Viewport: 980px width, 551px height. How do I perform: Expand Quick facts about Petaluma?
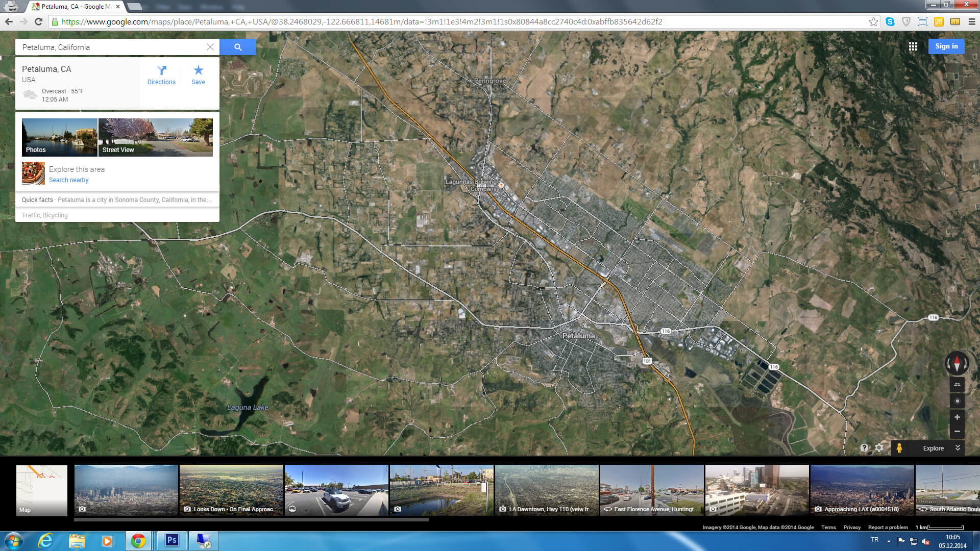(x=117, y=200)
